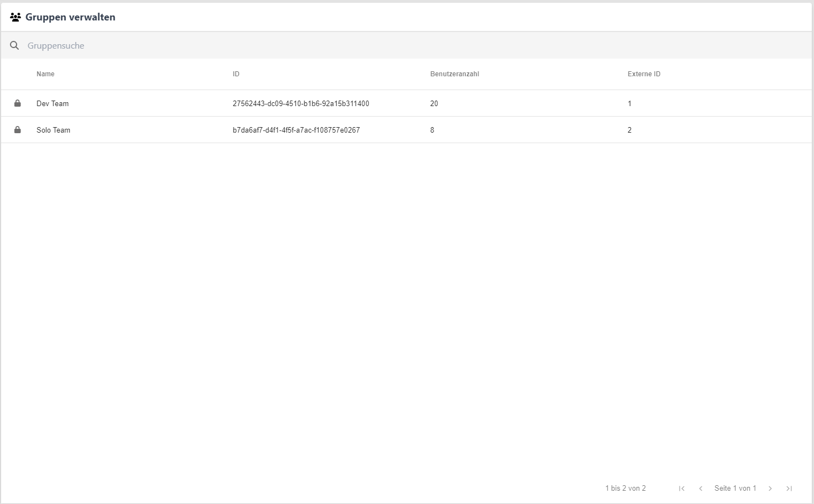Click the Gruppen verwalten page title
Screen dimensions: 814x504
click(70, 17)
